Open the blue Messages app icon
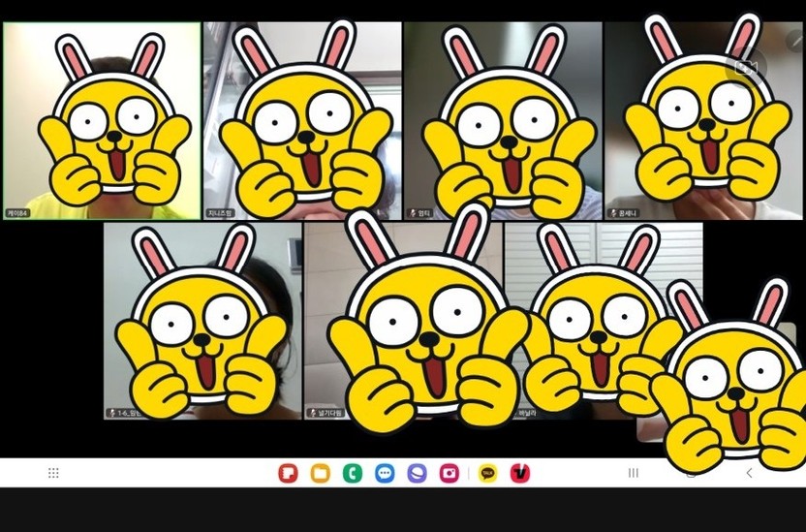The image size is (806, 532). pyautogui.click(x=385, y=473)
